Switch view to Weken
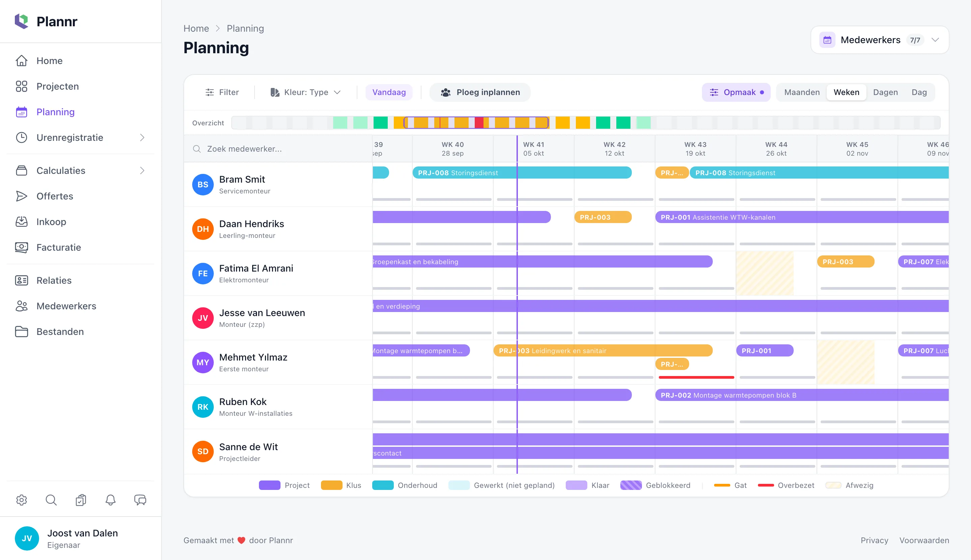Screen dimensions: 971x560 pos(846,92)
